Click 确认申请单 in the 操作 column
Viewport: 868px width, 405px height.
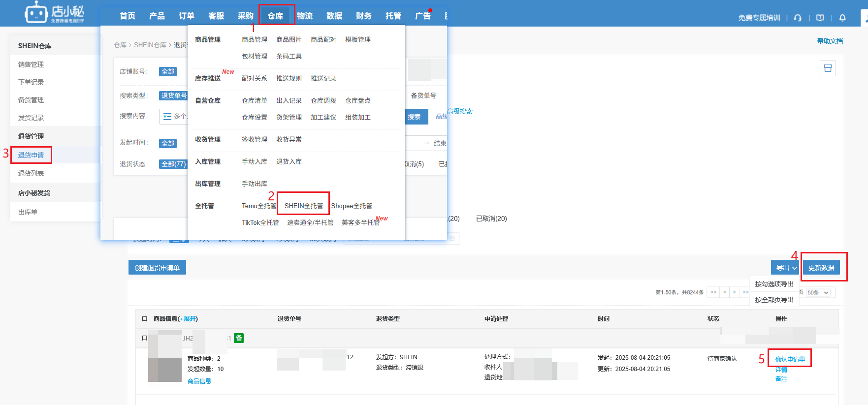(x=790, y=359)
